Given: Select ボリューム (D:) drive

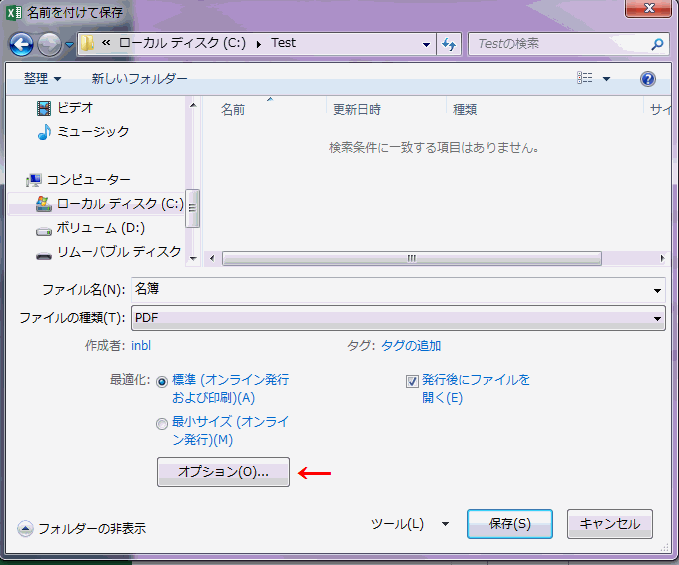Looking at the screenshot, I should [x=100, y=228].
